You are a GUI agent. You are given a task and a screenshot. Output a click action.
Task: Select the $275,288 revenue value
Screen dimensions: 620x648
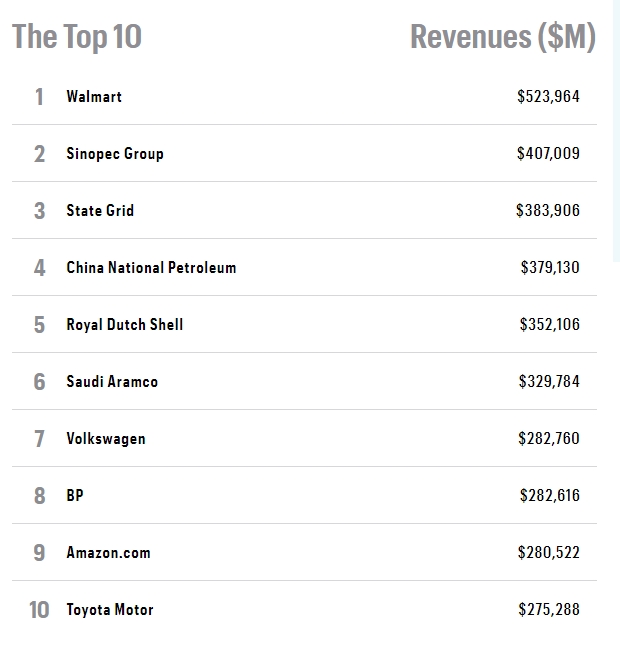(x=549, y=610)
